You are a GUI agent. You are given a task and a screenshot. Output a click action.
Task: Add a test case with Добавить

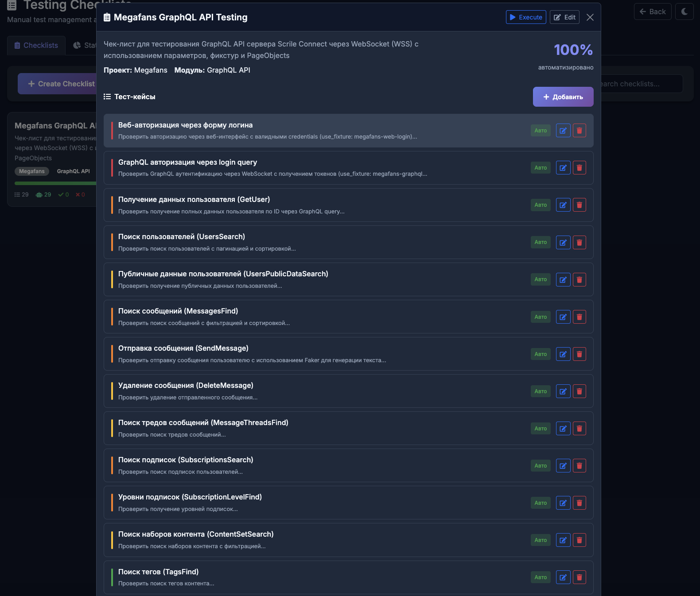[x=563, y=97]
